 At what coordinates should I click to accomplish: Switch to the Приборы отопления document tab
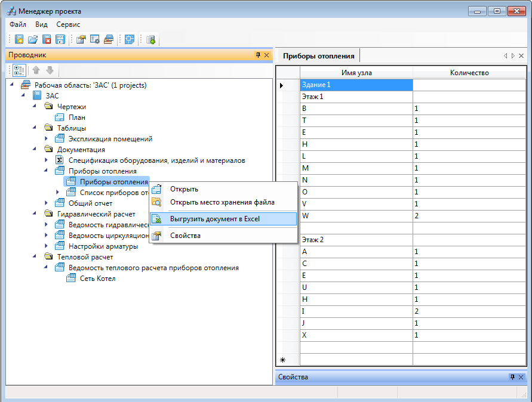click(319, 56)
